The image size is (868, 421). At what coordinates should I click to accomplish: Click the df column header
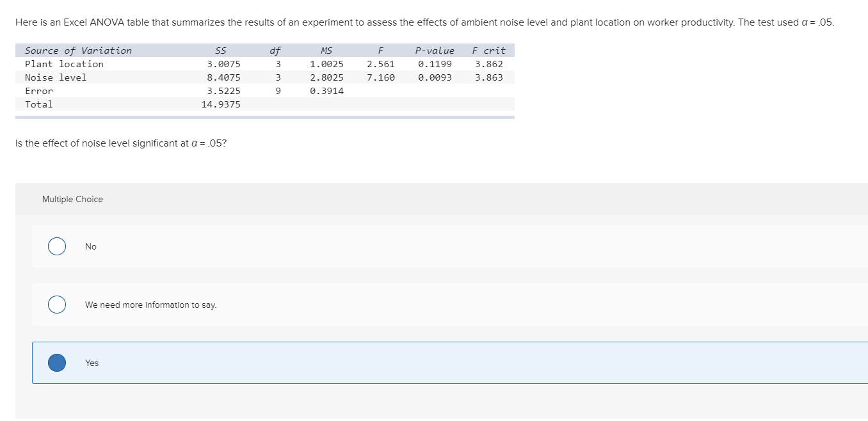coord(275,50)
